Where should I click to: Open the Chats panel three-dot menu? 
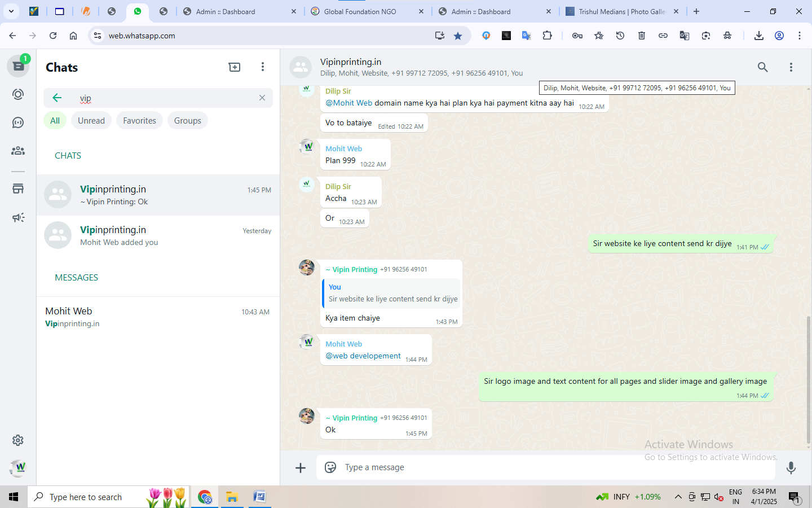coord(263,67)
